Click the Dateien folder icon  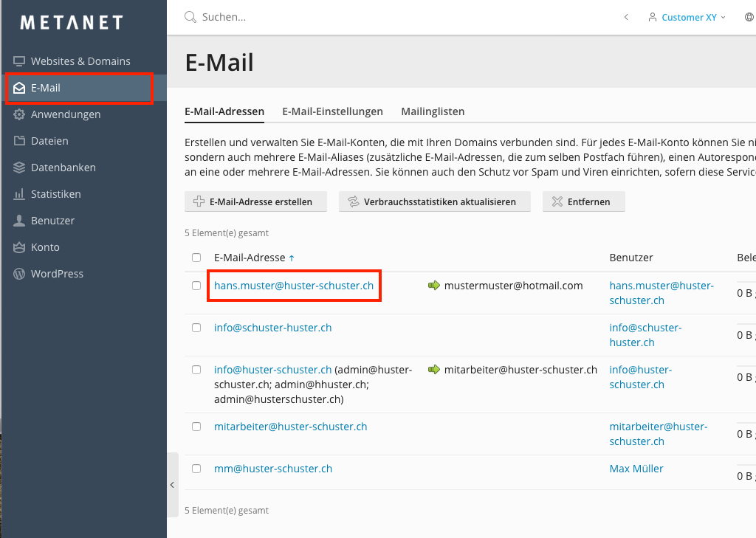pos(19,141)
